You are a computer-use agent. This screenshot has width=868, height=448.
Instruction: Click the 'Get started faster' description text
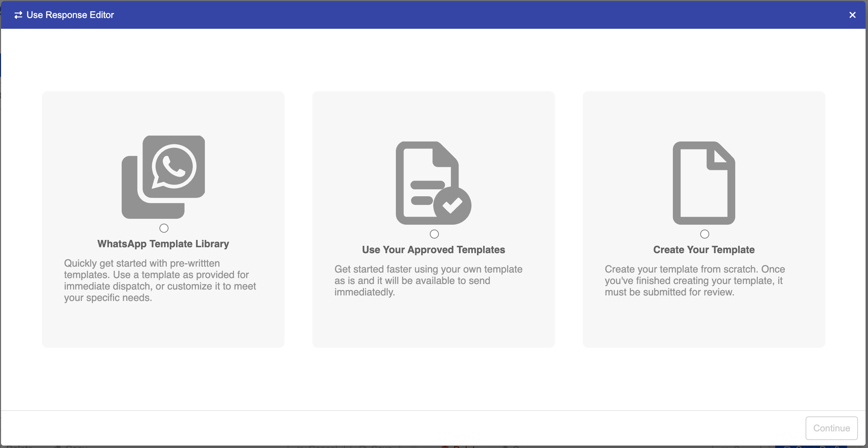428,280
